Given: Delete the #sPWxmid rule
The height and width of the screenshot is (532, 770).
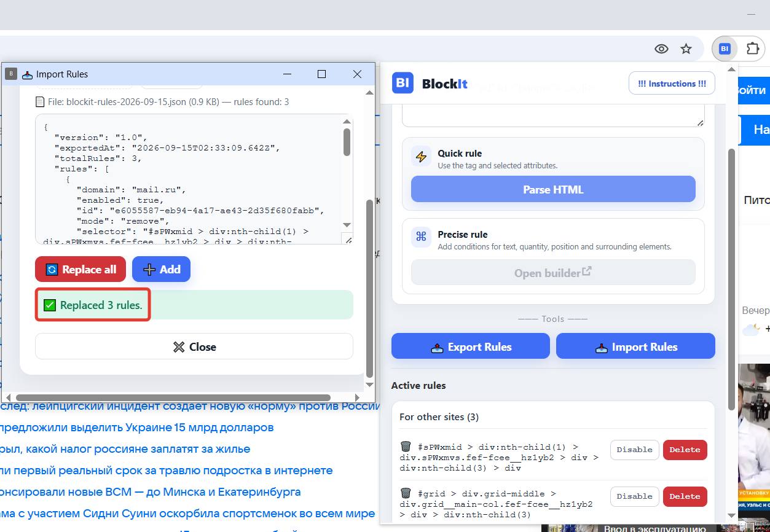Looking at the screenshot, I should coord(685,450).
